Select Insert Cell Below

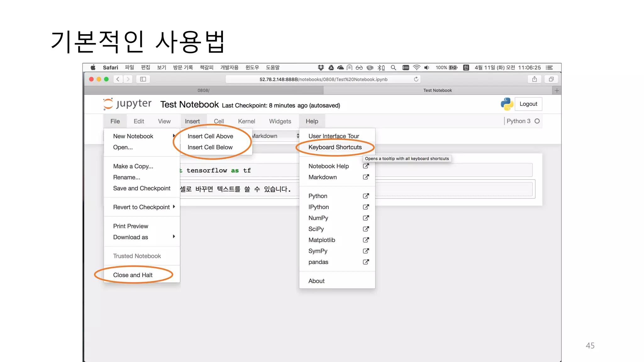(x=210, y=147)
